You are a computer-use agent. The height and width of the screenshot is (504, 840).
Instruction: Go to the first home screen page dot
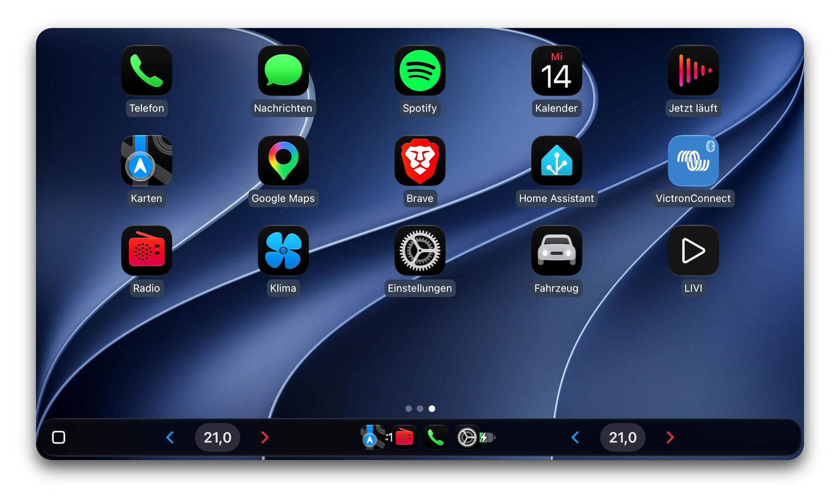pos(408,408)
